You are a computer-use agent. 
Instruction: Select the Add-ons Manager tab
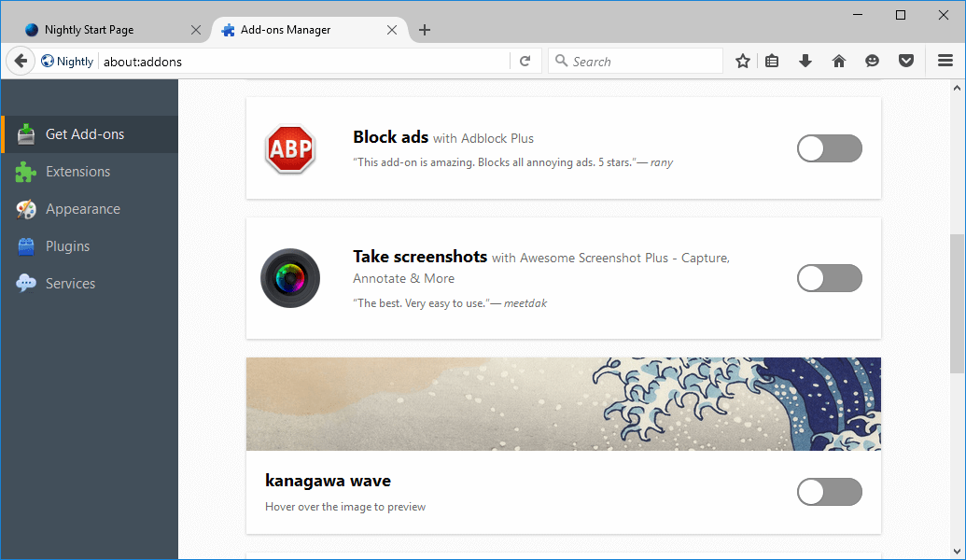pyautogui.click(x=309, y=30)
